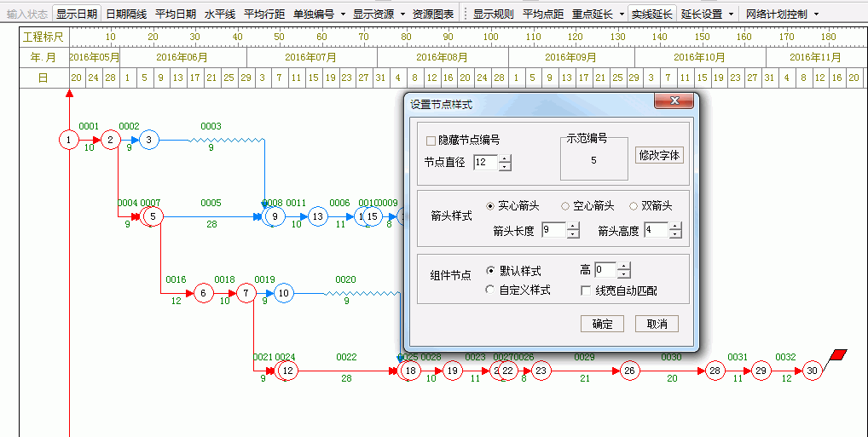This screenshot has width=868, height=437.
Task: Enable the 线宽自动匹配 checkbox
Action: pos(586,290)
